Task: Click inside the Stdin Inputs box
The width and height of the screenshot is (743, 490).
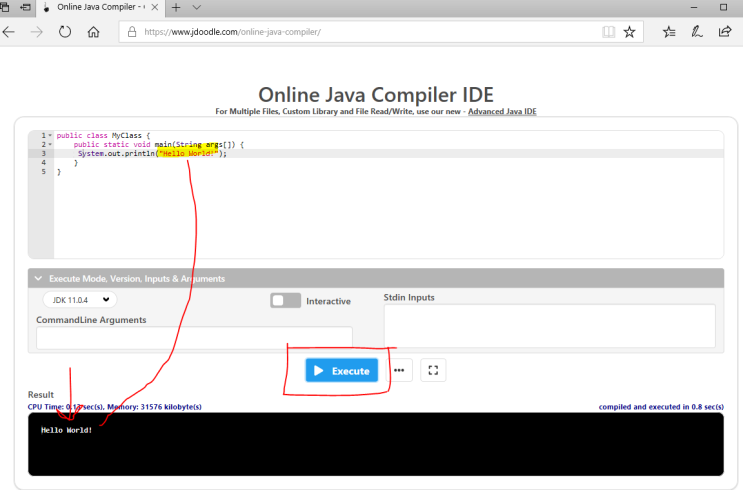Action: (549, 326)
